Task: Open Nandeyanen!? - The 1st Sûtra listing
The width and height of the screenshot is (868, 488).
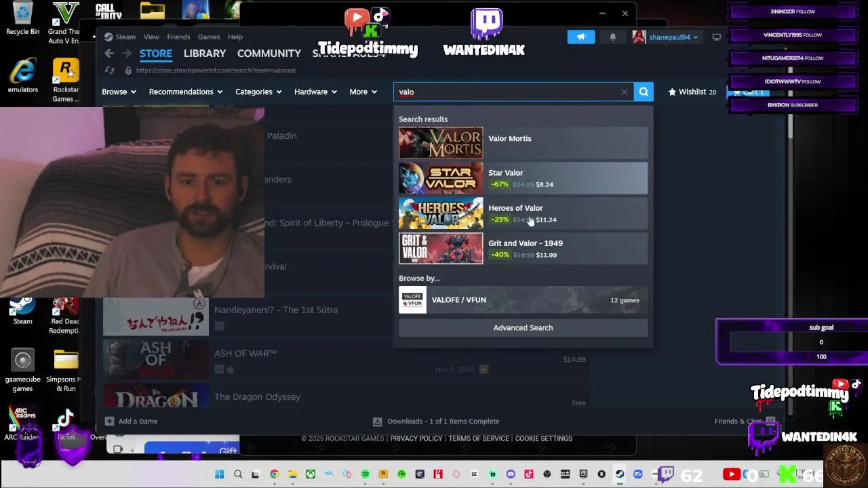Action: coord(346,316)
